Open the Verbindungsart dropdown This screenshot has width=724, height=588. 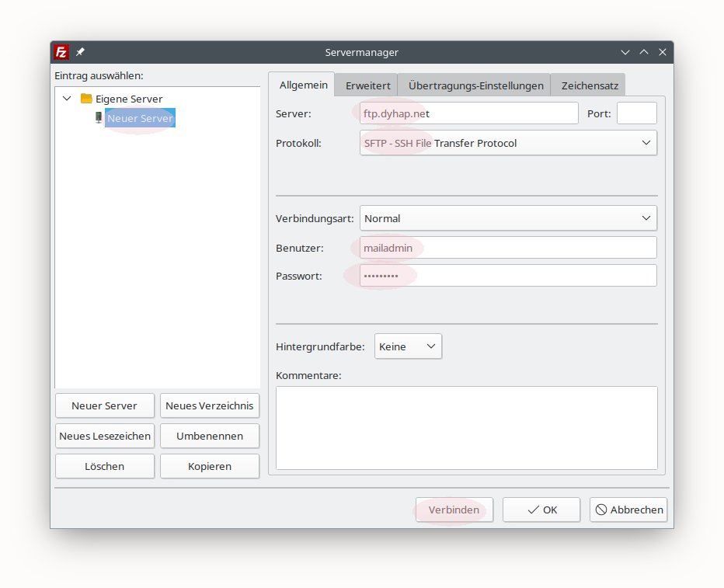[x=508, y=219]
